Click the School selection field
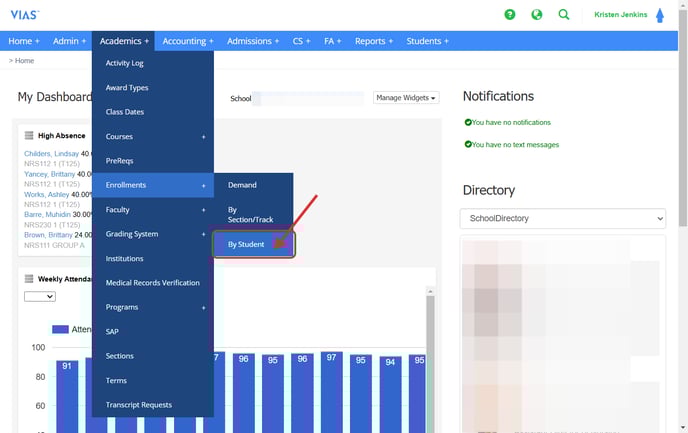The width and height of the screenshot is (688, 433). [308, 98]
